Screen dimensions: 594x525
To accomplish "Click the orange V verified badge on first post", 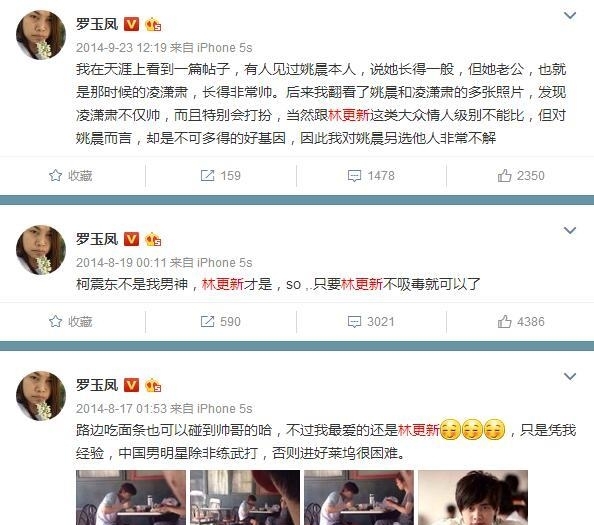I will point(131,24).
